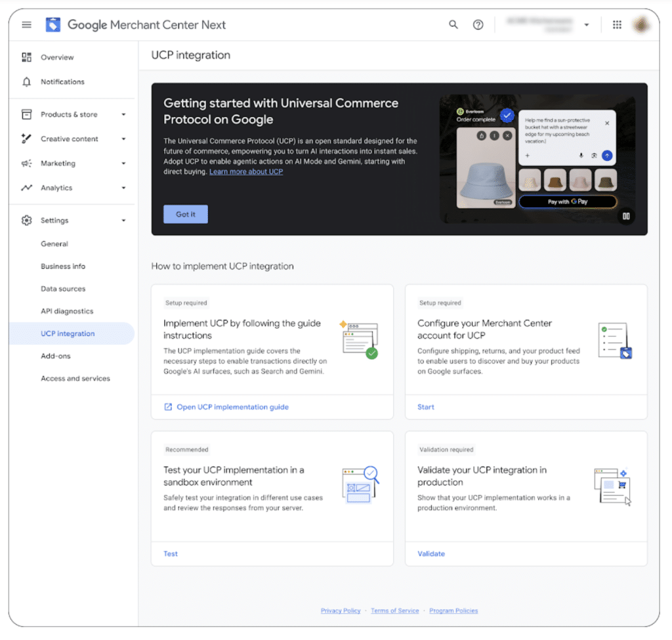Pause the banner animation
Screen dimensions: 672x640
626,216
